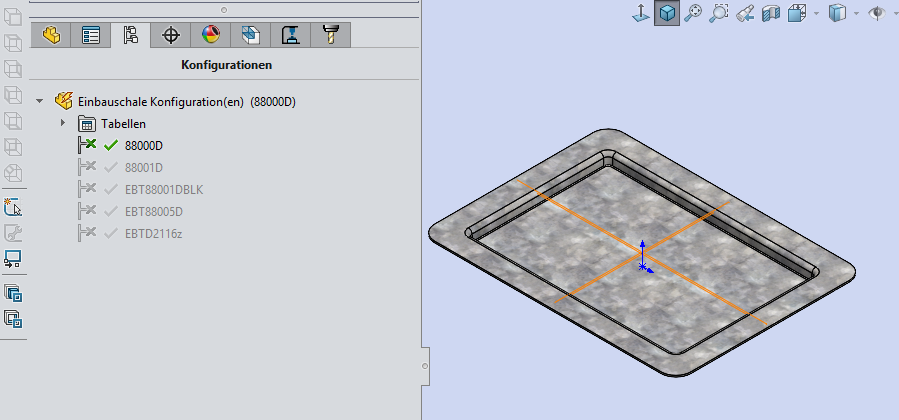Screen dimensions: 899x420
Task: Toggle Hide/Show Items eye icon
Action: tap(877, 13)
